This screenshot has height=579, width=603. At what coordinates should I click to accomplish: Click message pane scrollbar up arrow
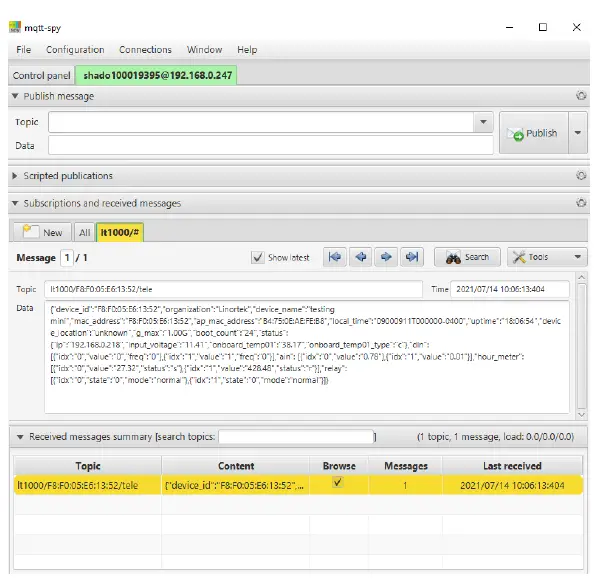[x=581, y=277]
